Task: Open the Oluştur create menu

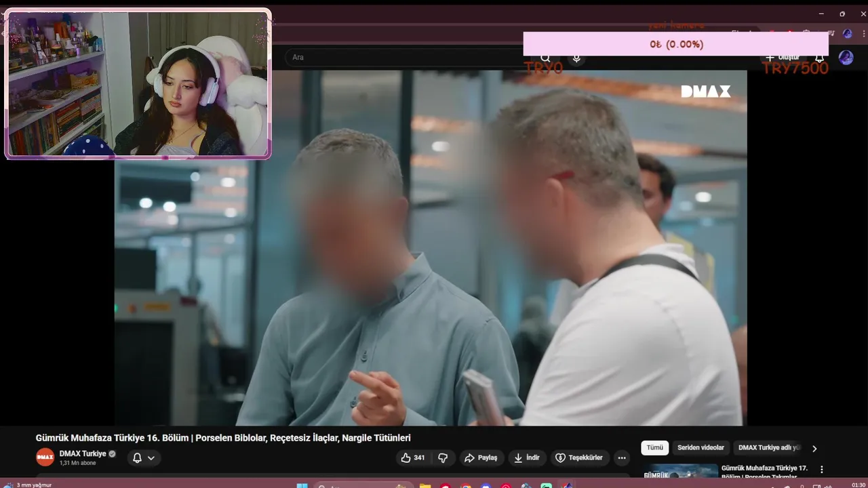Action: [783, 58]
